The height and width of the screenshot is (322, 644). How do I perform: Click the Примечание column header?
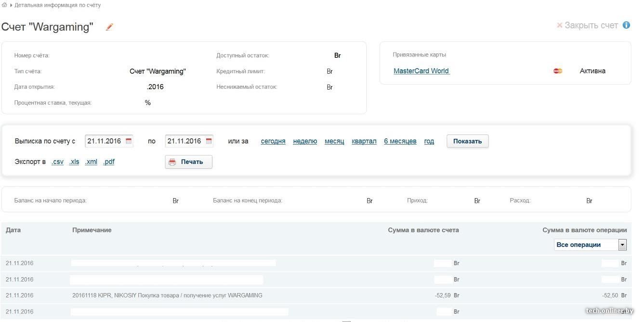tap(92, 230)
